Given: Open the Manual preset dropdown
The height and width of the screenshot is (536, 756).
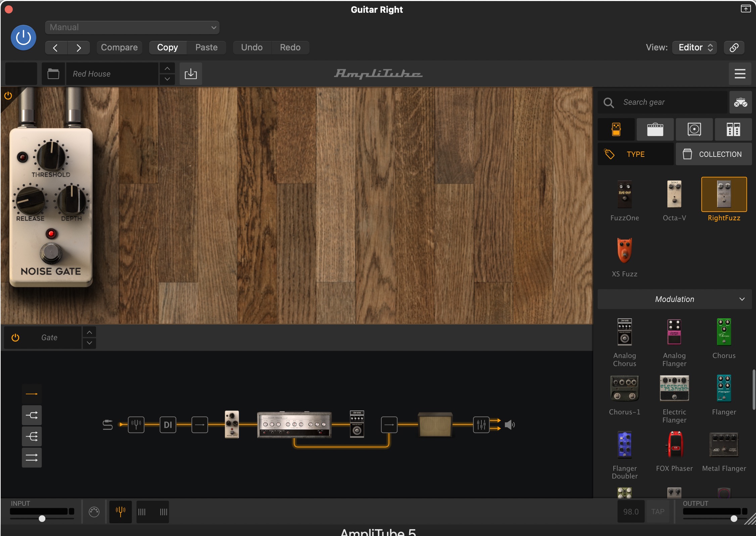Looking at the screenshot, I should tap(132, 27).
